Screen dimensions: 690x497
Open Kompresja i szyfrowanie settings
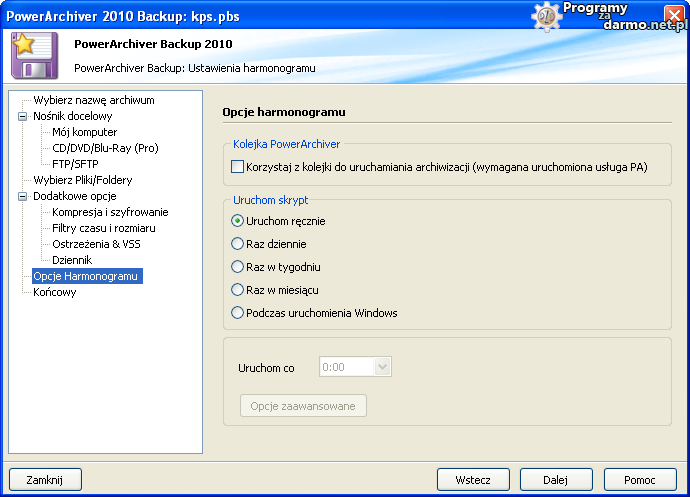pos(110,212)
